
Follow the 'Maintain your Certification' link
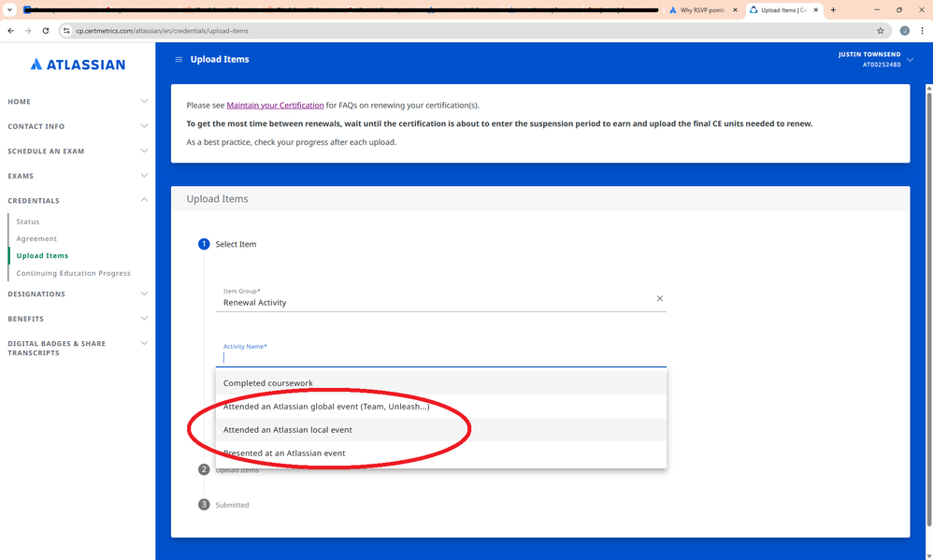[x=275, y=106]
